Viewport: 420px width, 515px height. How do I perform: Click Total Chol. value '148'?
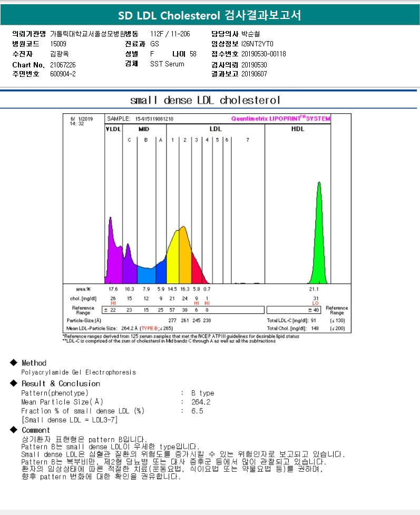click(315, 328)
